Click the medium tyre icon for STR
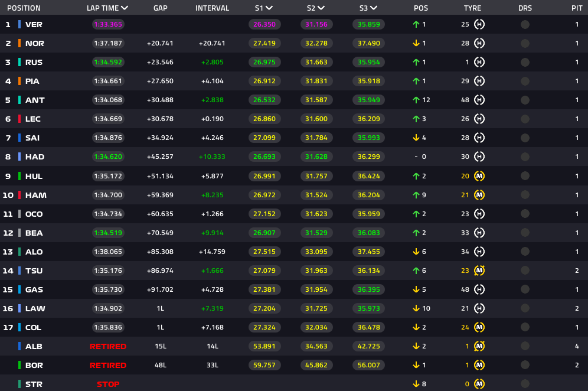This screenshot has width=588, height=391. 479,384
